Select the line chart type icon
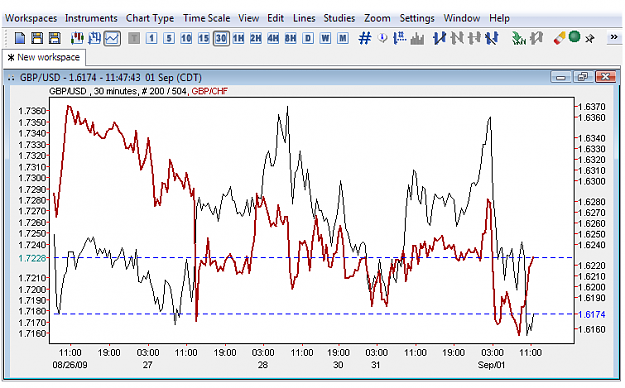The height and width of the screenshot is (388, 625). pyautogui.click(x=112, y=38)
